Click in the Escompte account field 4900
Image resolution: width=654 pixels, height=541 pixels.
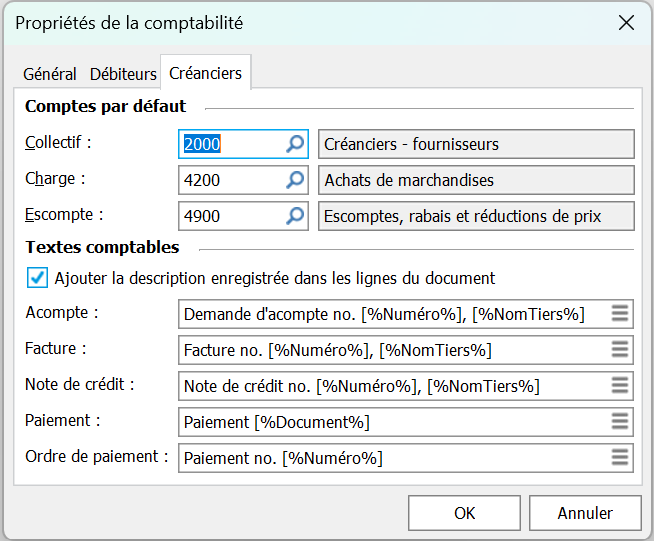click(x=230, y=216)
